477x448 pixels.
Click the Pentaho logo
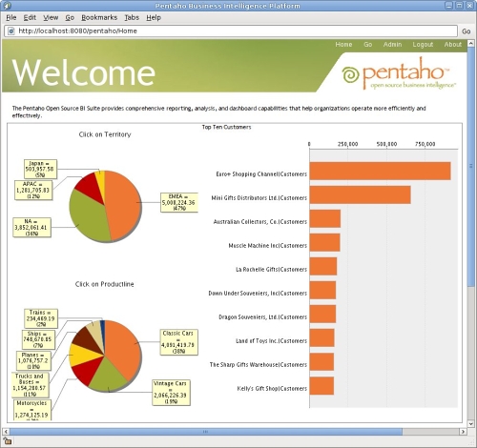(x=399, y=73)
